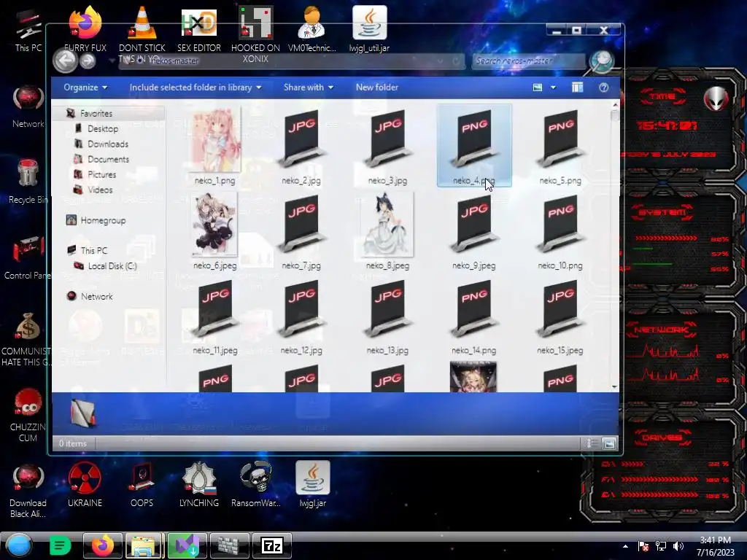The height and width of the screenshot is (560, 747).
Task: Open the view options dropdown arrow
Action: tap(553, 87)
